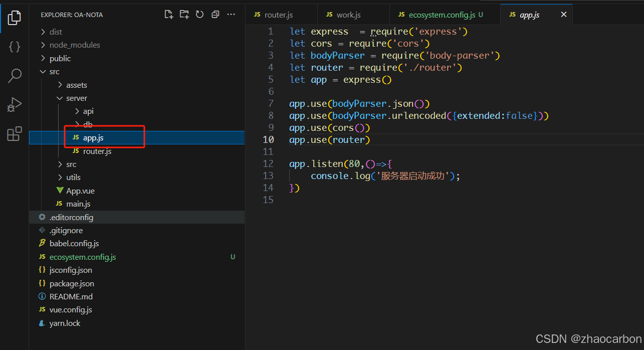Switch to the router.js tab
The height and width of the screenshot is (350, 644).
(x=278, y=15)
